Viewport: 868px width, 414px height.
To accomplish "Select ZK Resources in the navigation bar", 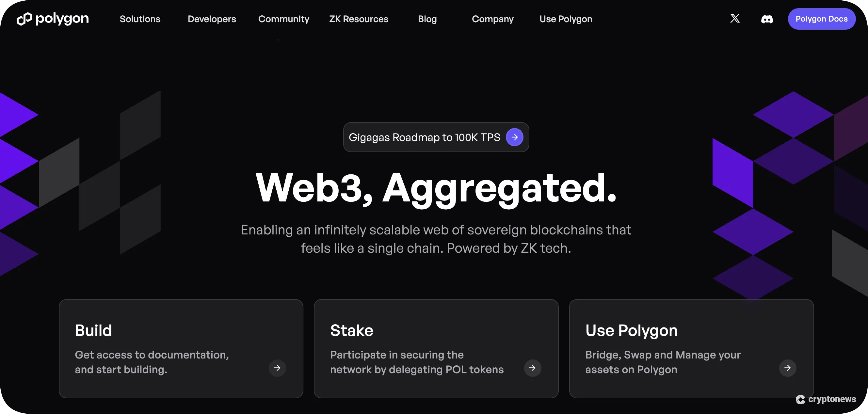I will pos(359,19).
